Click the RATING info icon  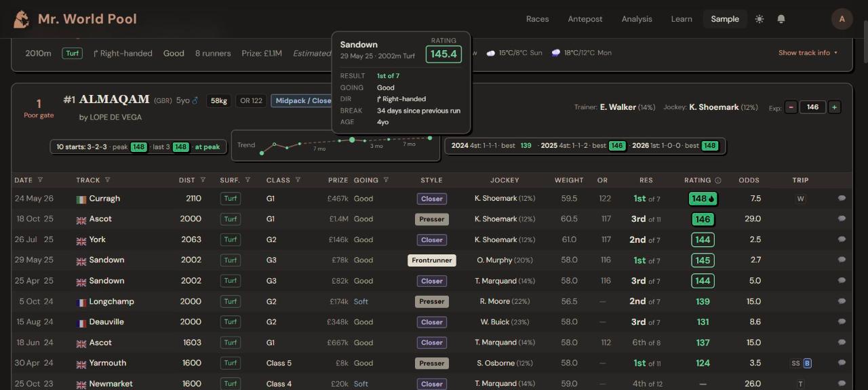point(718,180)
